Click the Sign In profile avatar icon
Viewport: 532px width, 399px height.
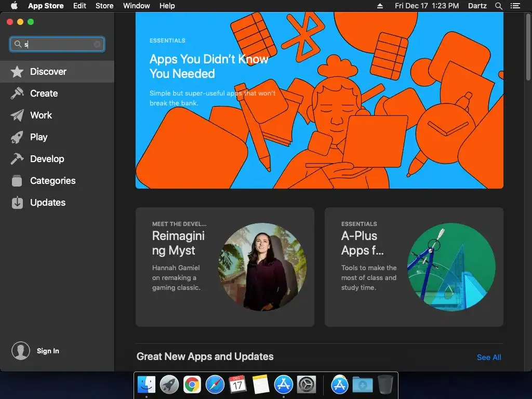coord(21,351)
